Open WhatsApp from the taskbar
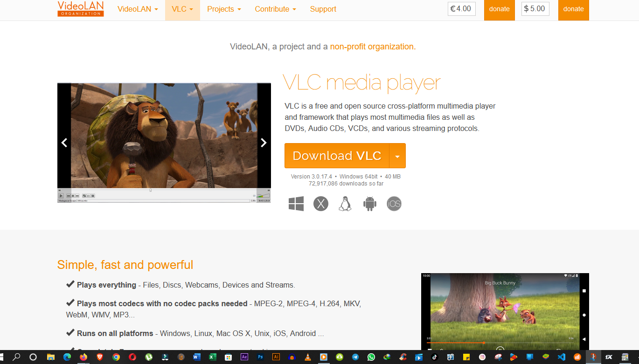Screen dimensions: 639x364 click(371, 357)
